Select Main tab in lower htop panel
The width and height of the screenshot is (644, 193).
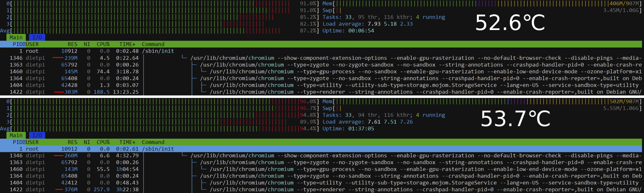coord(16,135)
